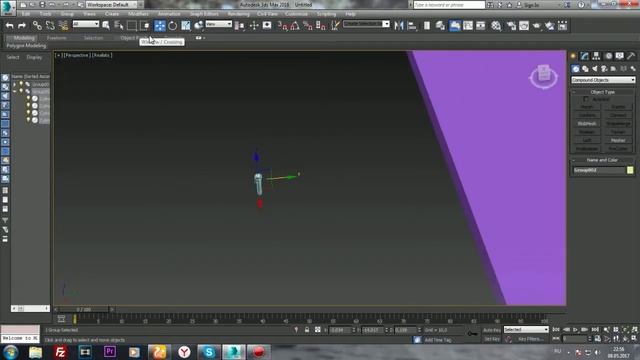Toggle the Percent Snap icon
The image size is (640, 360).
point(308,26)
